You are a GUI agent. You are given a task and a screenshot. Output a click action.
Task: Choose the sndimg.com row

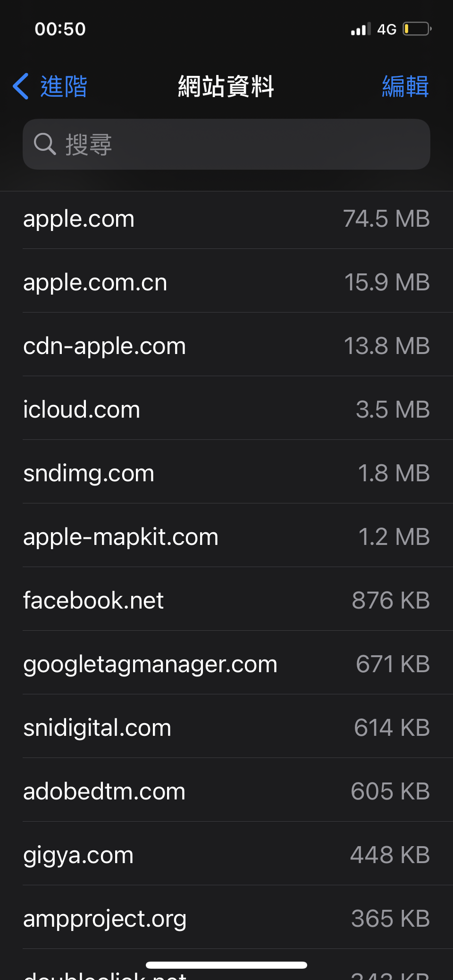click(226, 473)
